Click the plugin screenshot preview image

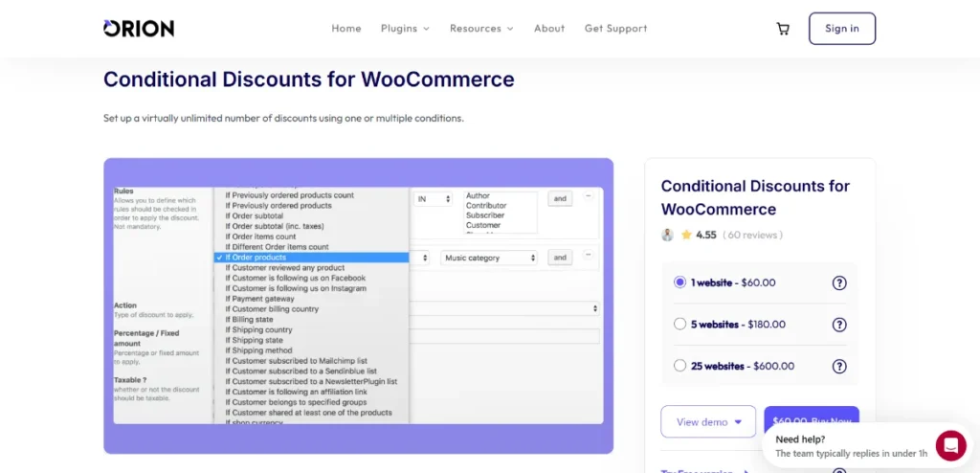(358, 305)
